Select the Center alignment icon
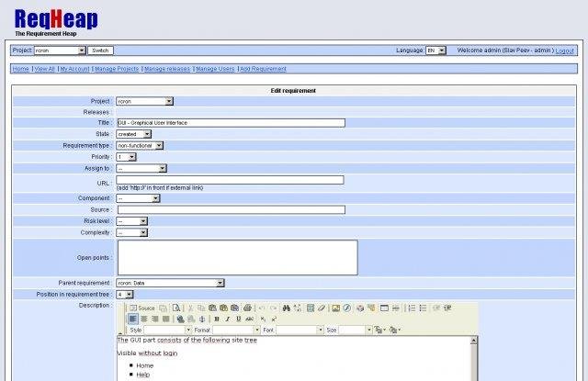Screen dimensions: 588x381 [143, 319]
